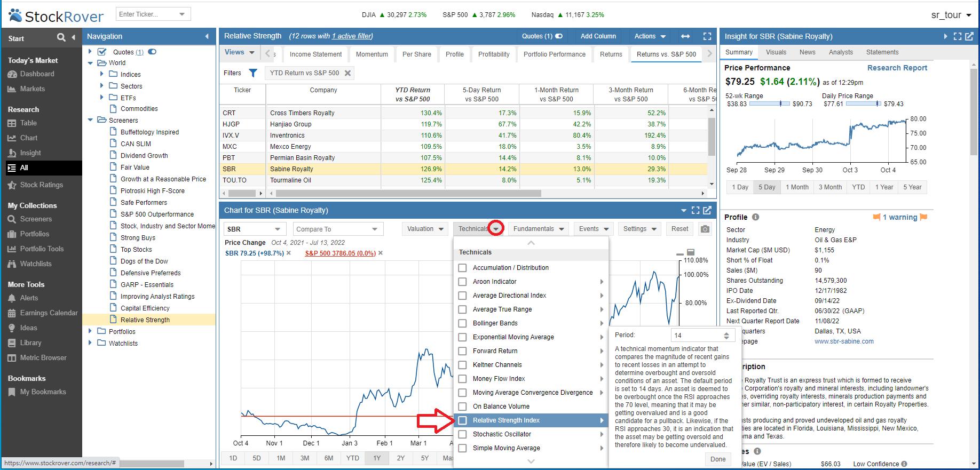This screenshot has height=470, width=980.
Task: Open the Events dropdown
Action: (x=594, y=229)
